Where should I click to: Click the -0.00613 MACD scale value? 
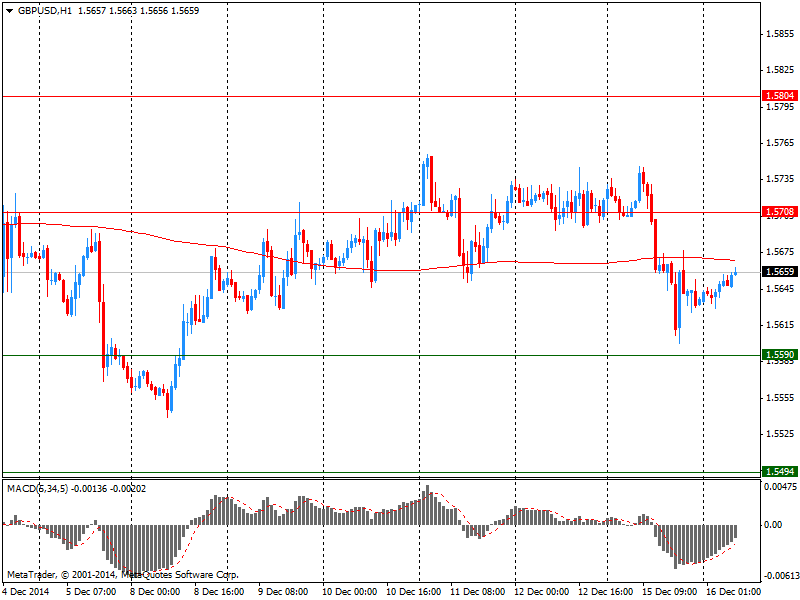[780, 576]
